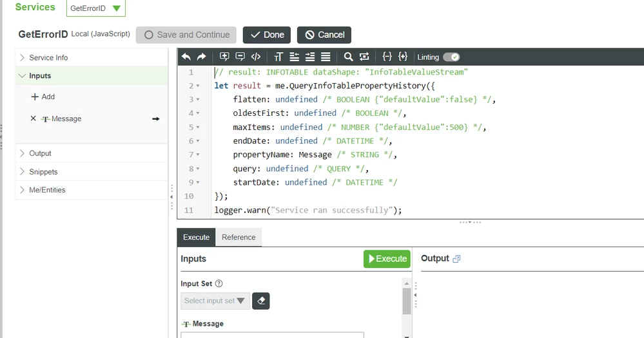This screenshot has height=338, width=644.
Task: Click fold arrow on line 9
Action: 198,183
